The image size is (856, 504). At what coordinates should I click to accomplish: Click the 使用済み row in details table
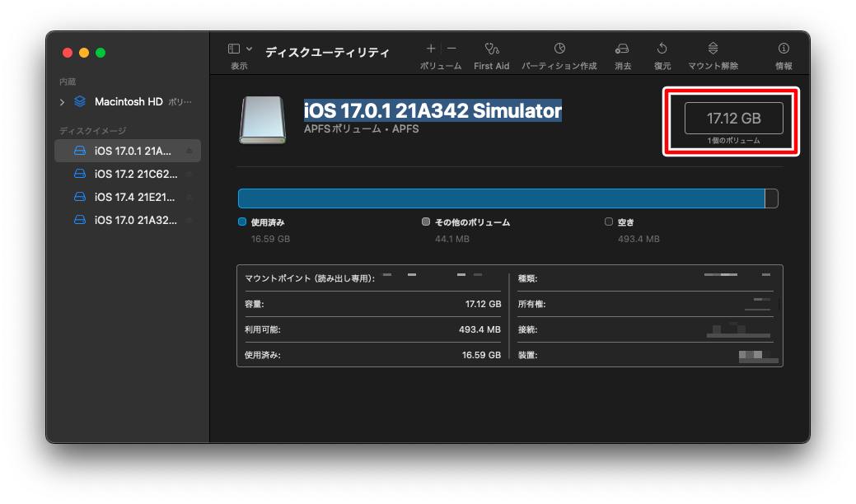point(373,355)
